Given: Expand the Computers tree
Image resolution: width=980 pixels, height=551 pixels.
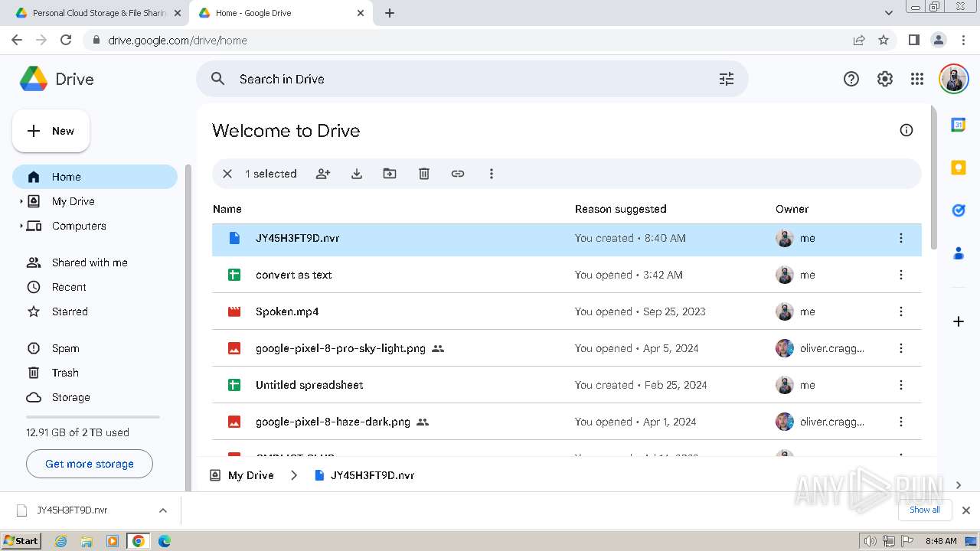Looking at the screenshot, I should pyautogui.click(x=21, y=226).
